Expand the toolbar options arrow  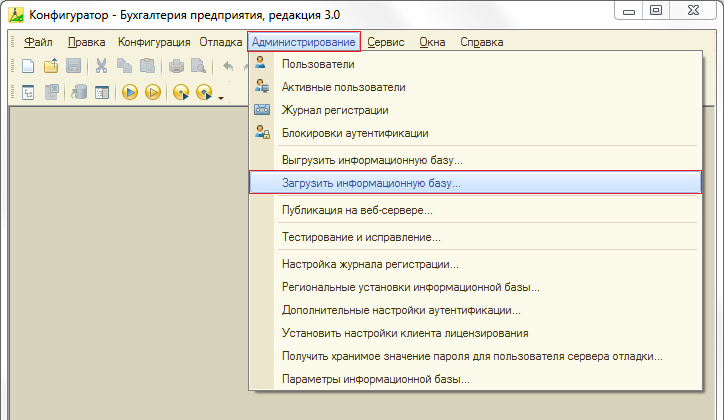[x=221, y=98]
